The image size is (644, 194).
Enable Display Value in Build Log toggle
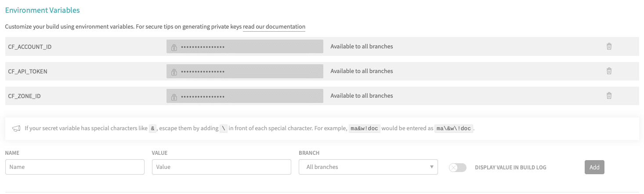(x=458, y=167)
